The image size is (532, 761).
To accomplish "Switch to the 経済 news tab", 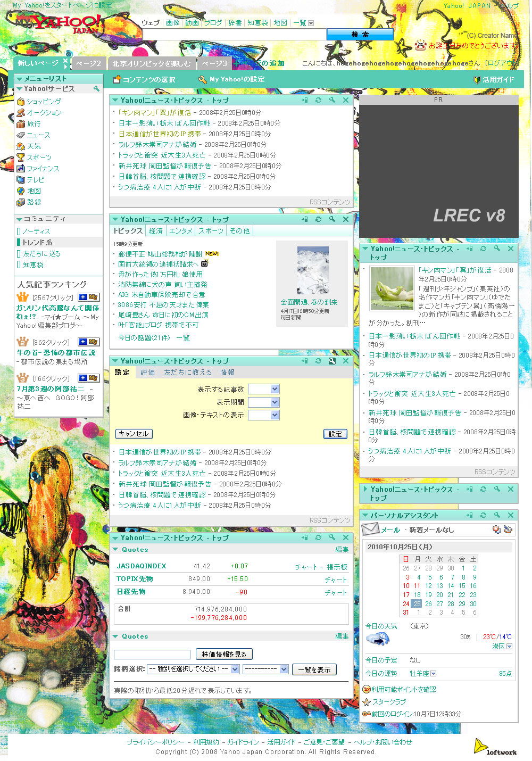I will (156, 230).
